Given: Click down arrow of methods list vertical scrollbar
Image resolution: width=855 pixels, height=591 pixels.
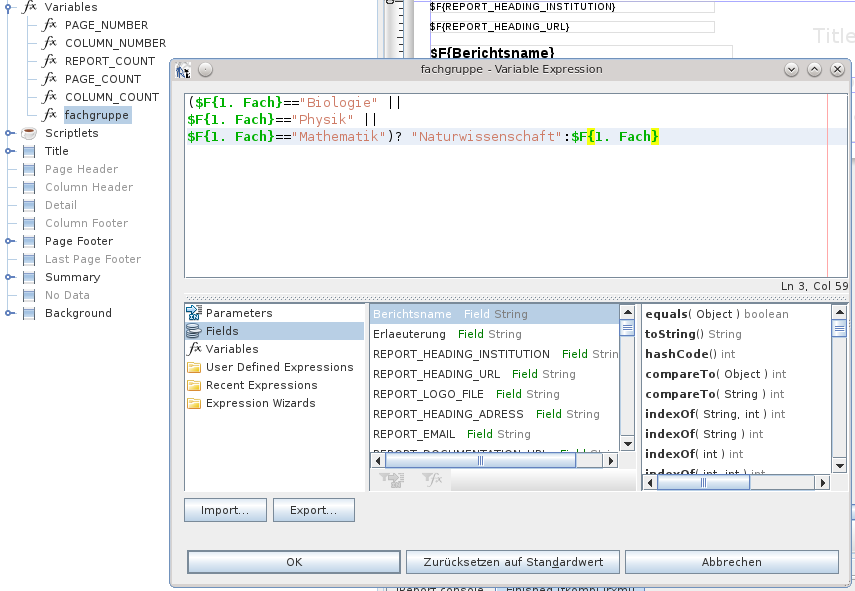Looking at the screenshot, I should (x=839, y=466).
